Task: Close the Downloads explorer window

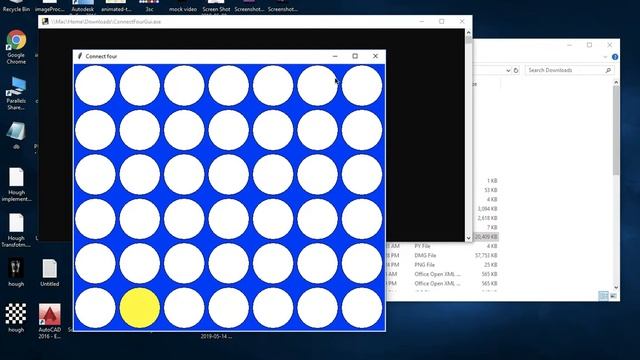Action: 610,45
